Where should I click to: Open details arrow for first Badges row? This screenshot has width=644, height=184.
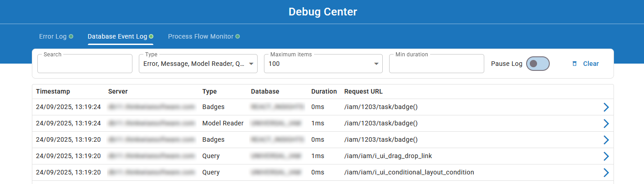tap(606, 107)
